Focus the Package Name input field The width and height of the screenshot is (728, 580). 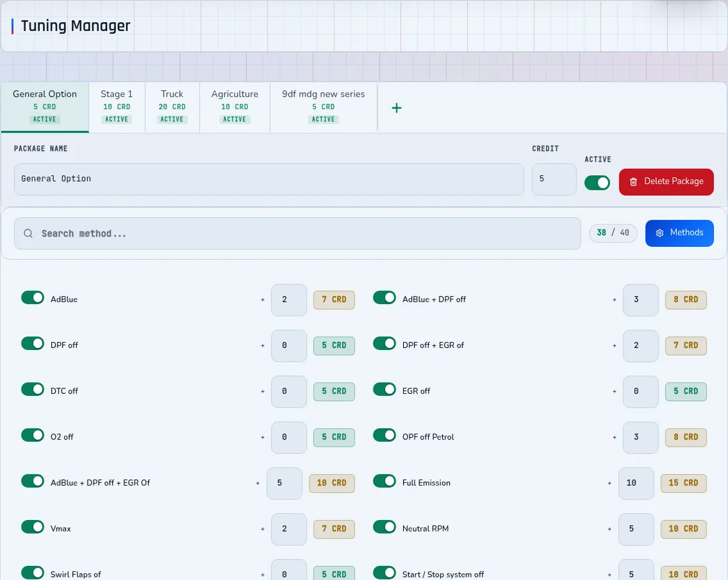(269, 179)
